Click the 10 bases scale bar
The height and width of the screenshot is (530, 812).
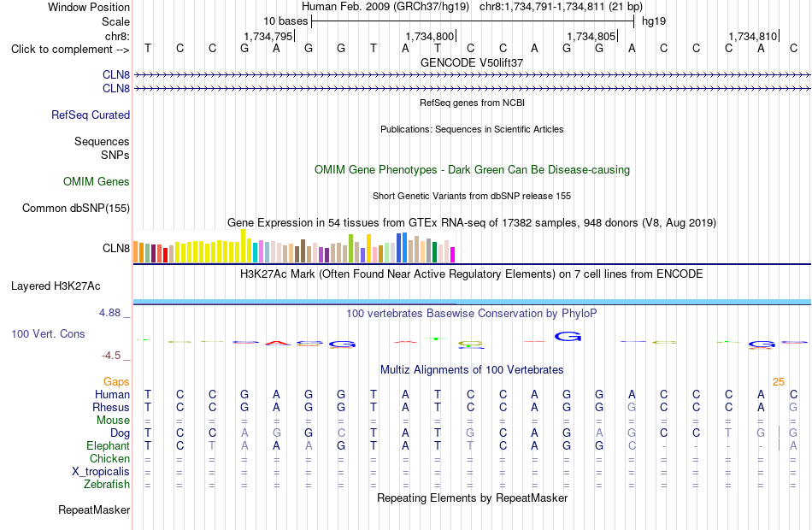click(473, 21)
